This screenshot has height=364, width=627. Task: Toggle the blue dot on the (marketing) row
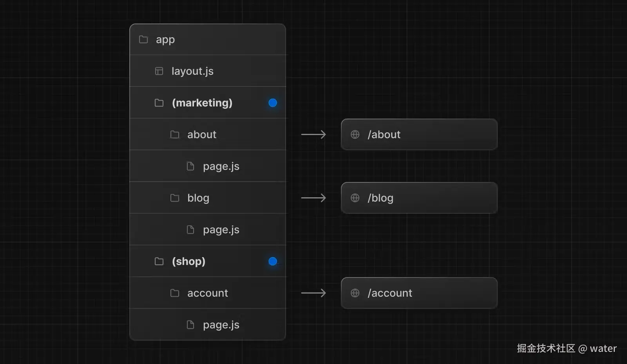[x=273, y=103]
